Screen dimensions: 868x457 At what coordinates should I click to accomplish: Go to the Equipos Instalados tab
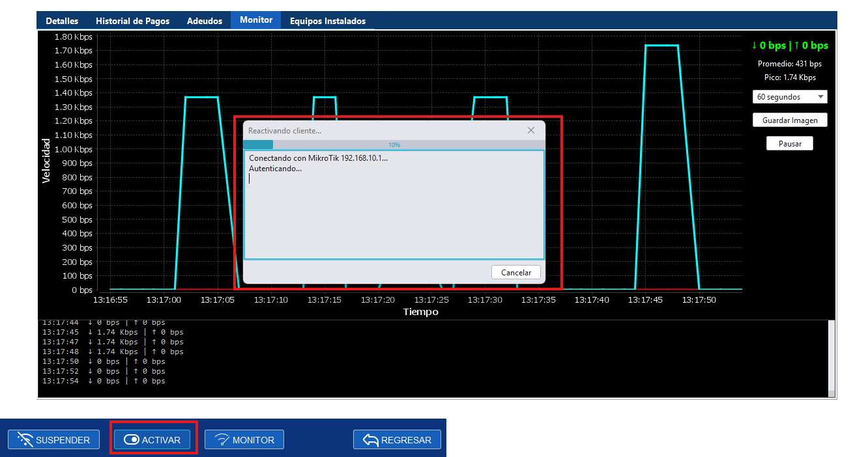point(327,21)
